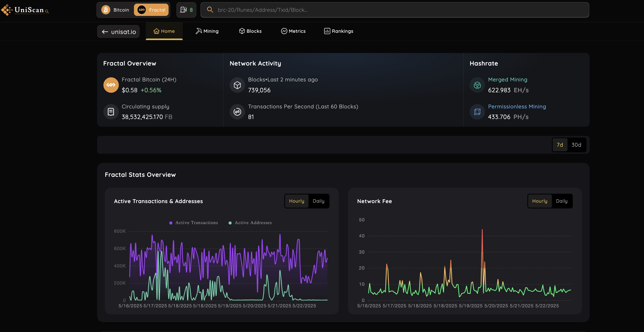Open the Permissionless Mining link
644x332 pixels.
517,106
